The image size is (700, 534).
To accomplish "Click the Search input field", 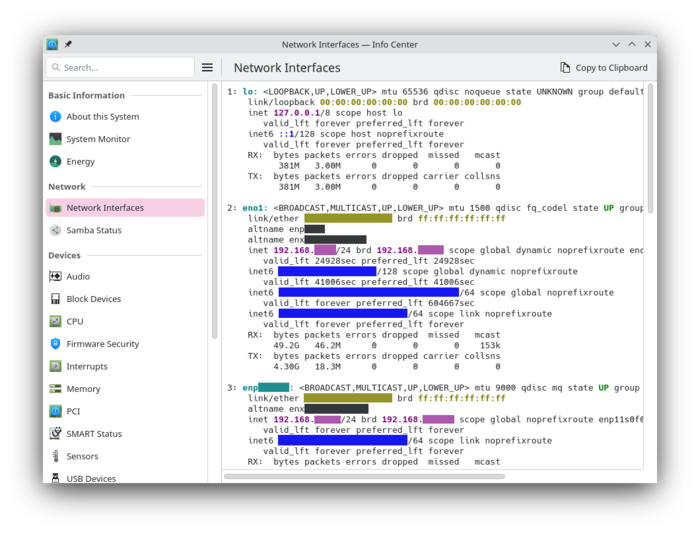I will (x=120, y=68).
